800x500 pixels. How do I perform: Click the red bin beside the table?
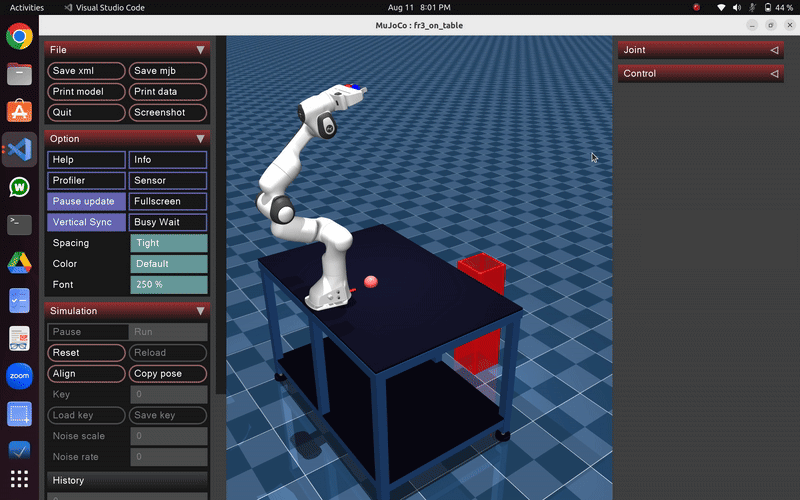[480, 311]
